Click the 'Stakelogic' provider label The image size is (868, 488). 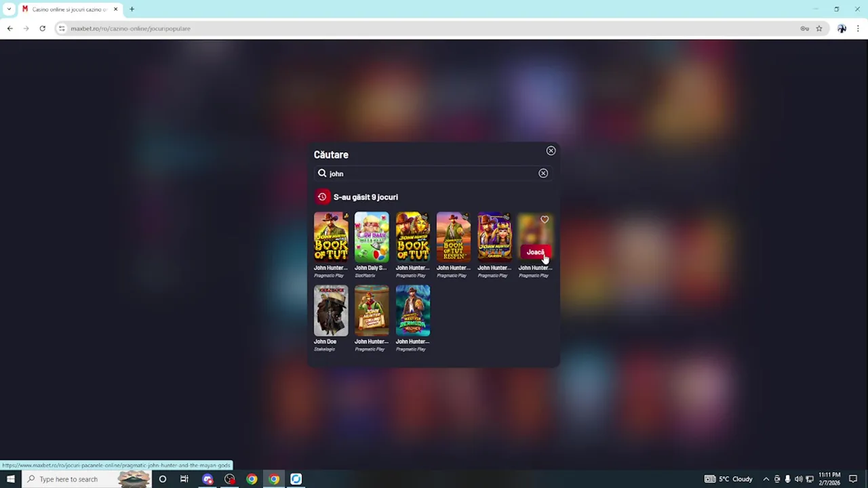pos(324,349)
